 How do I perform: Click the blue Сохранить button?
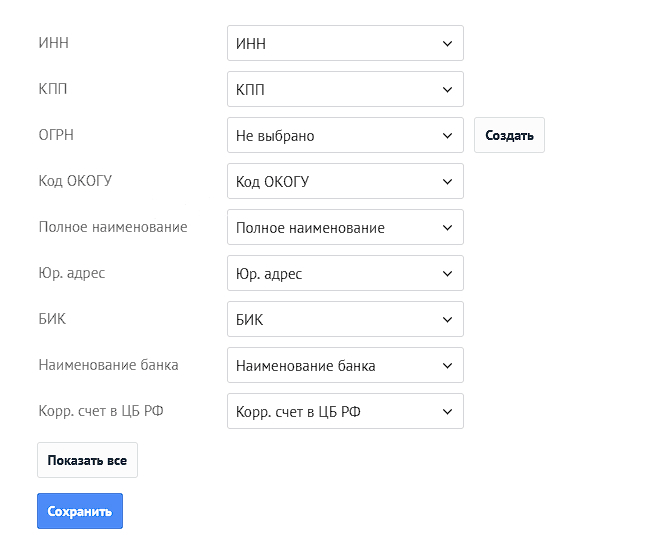click(80, 511)
